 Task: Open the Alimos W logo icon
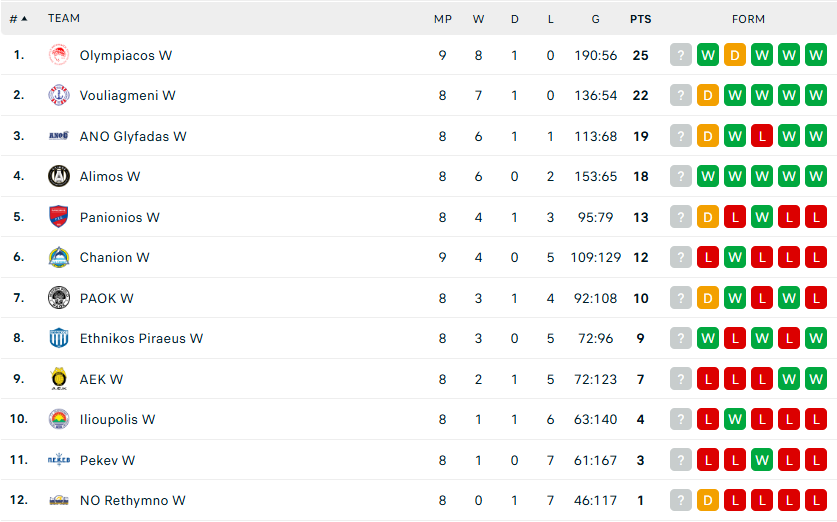pyautogui.click(x=59, y=176)
